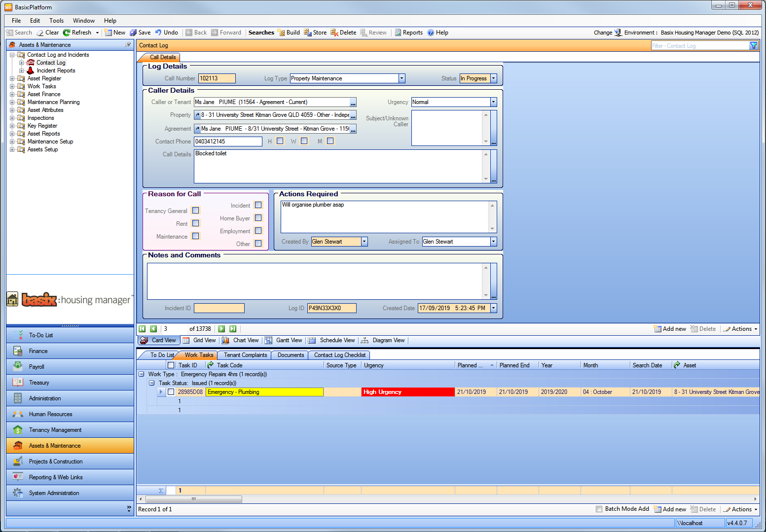The height and width of the screenshot is (532, 766).
Task: Check the Maintenance reason checkbox
Action: click(x=195, y=236)
